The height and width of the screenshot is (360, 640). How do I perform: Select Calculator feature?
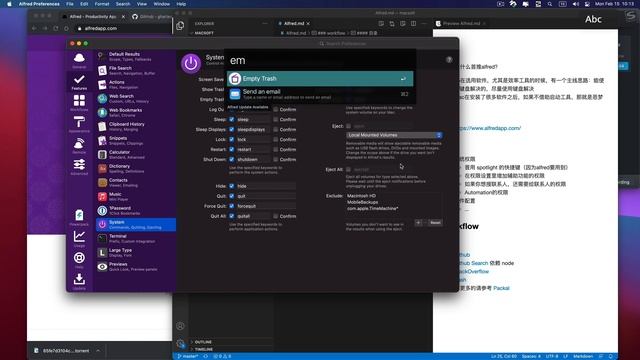click(x=136, y=154)
